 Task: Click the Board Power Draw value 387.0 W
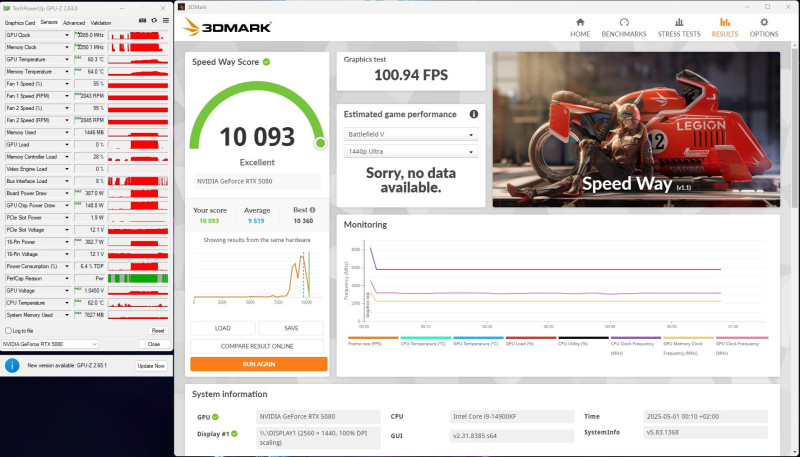[89, 193]
